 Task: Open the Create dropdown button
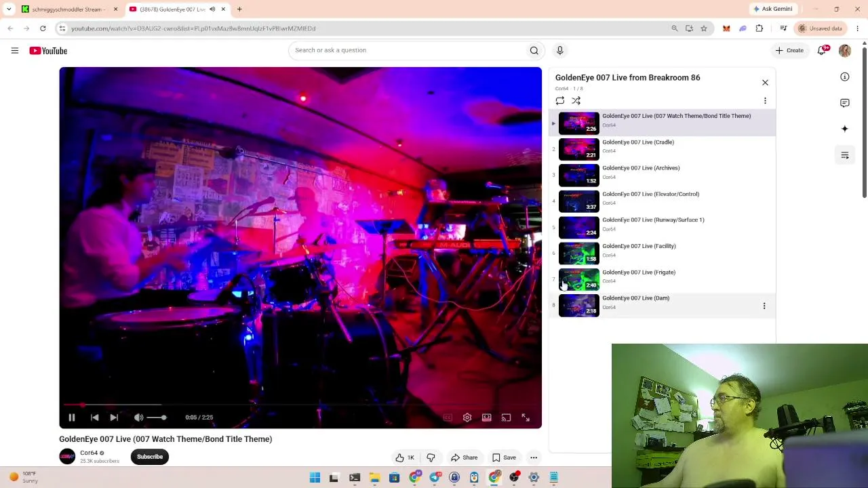tap(790, 50)
